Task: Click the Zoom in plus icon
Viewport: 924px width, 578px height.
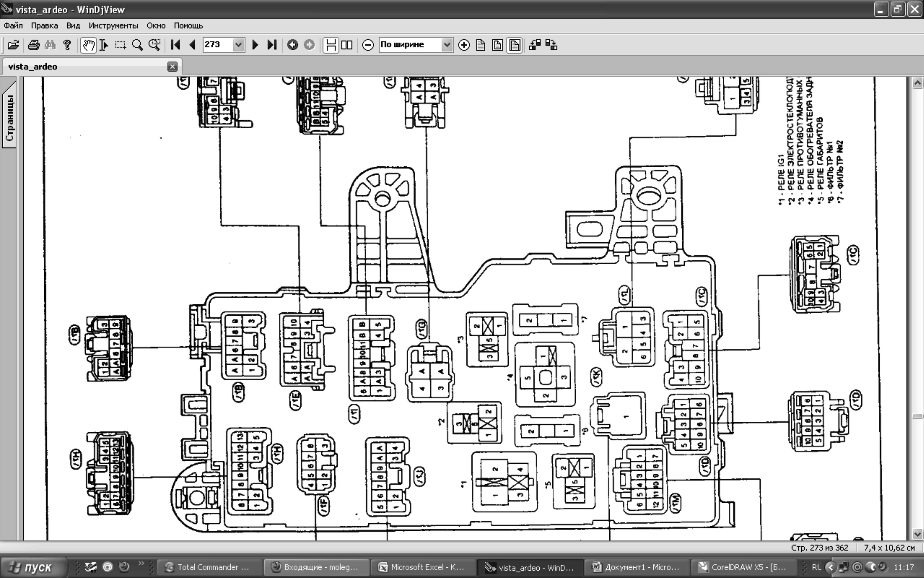Action: (x=464, y=45)
